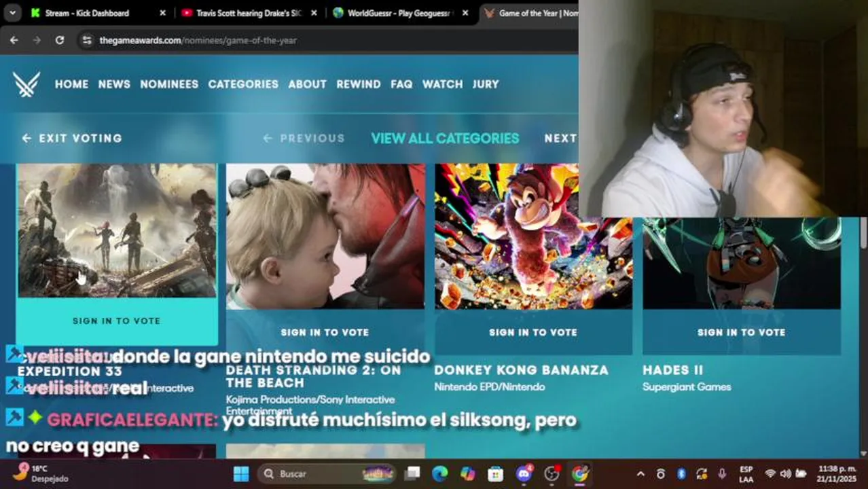Open the weather widget in taskbar
The width and height of the screenshot is (868, 489).
click(x=41, y=473)
